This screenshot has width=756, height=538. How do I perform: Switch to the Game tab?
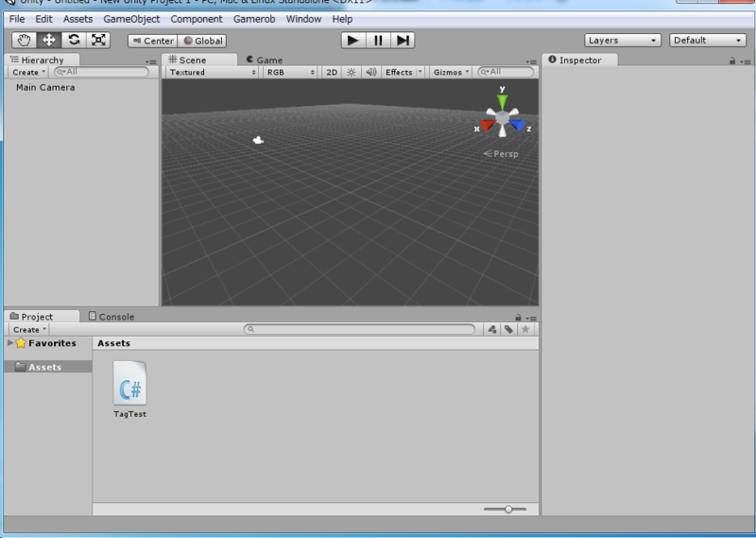point(265,60)
